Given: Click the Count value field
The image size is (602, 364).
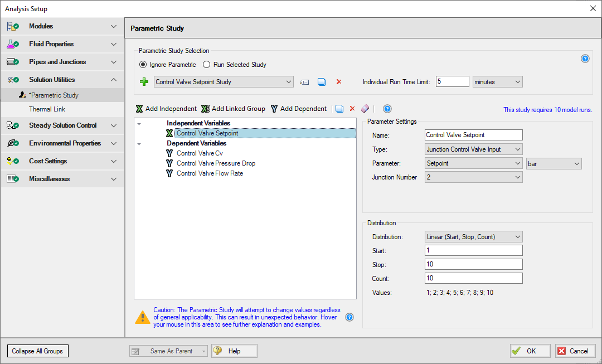Looking at the screenshot, I should [x=473, y=278].
